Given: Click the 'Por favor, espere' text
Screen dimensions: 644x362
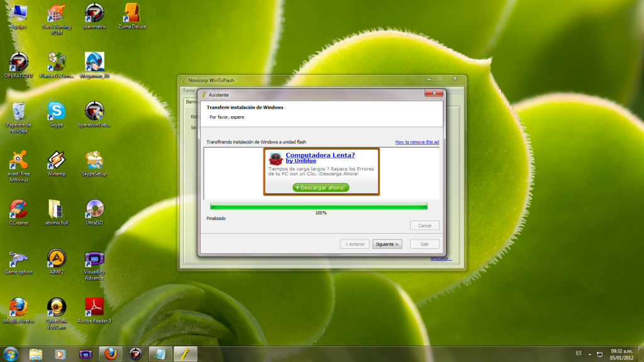Looking at the screenshot, I should pyautogui.click(x=226, y=117).
